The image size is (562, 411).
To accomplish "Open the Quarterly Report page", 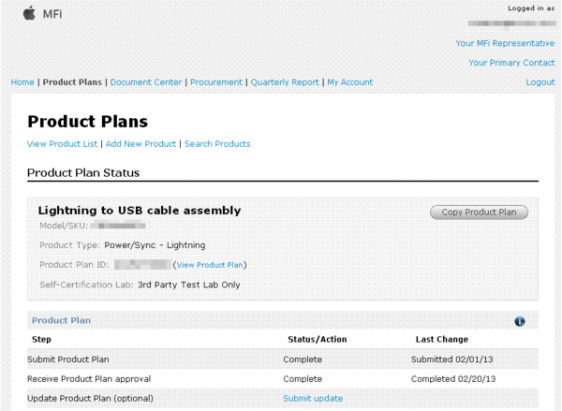I will click(285, 82).
